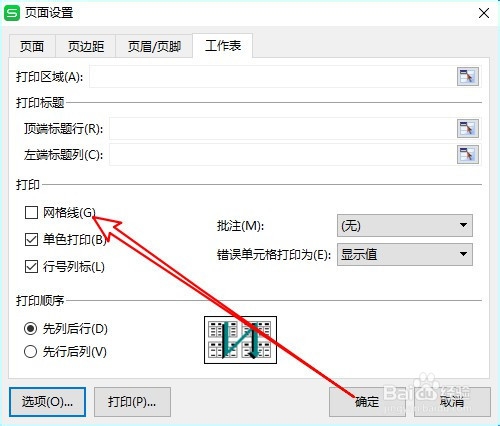
Task: Switch to the 页面 tab
Action: (32, 46)
